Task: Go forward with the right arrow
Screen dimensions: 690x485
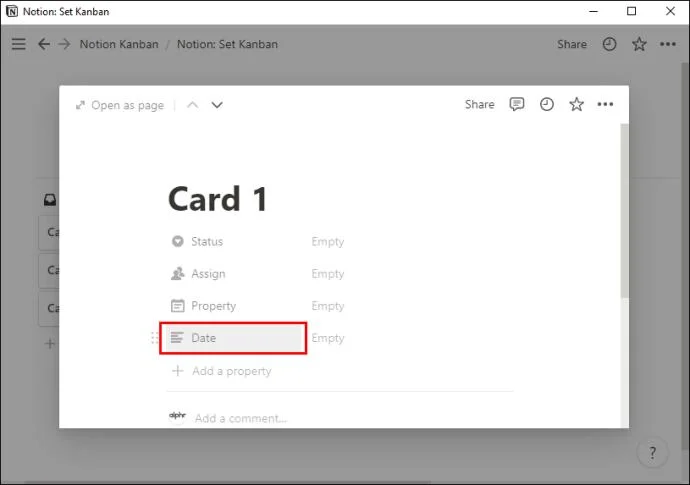Action: pos(64,44)
